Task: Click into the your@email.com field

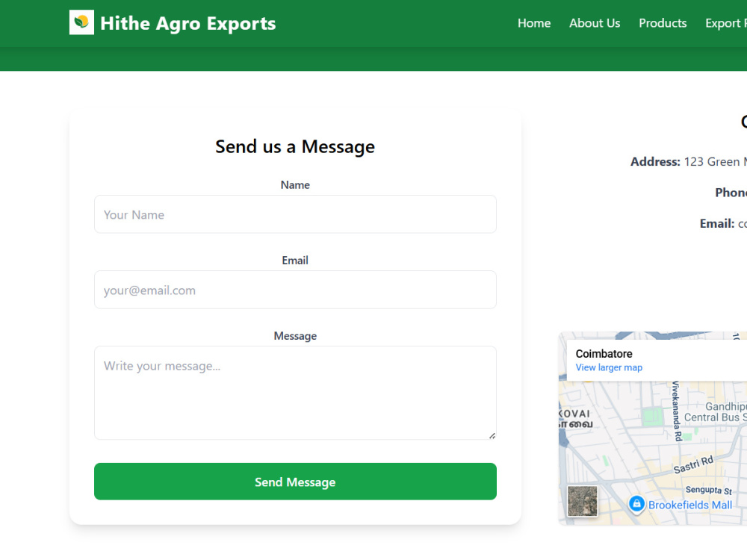Action: click(295, 290)
